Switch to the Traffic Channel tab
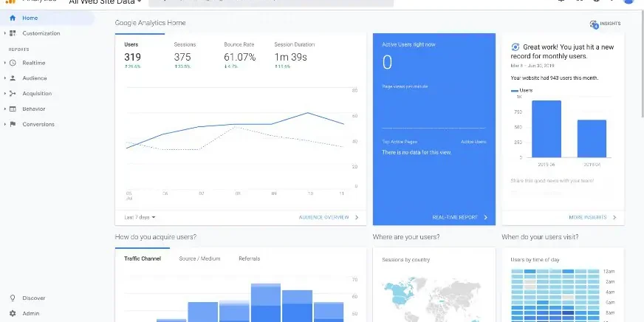The width and height of the screenshot is (644, 322). (x=143, y=258)
